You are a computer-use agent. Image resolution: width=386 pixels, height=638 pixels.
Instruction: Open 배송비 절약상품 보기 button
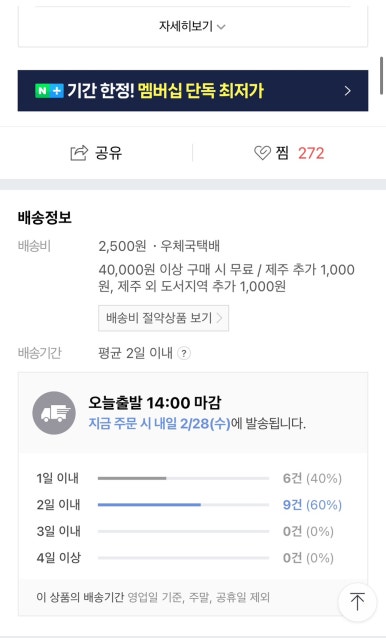click(164, 318)
